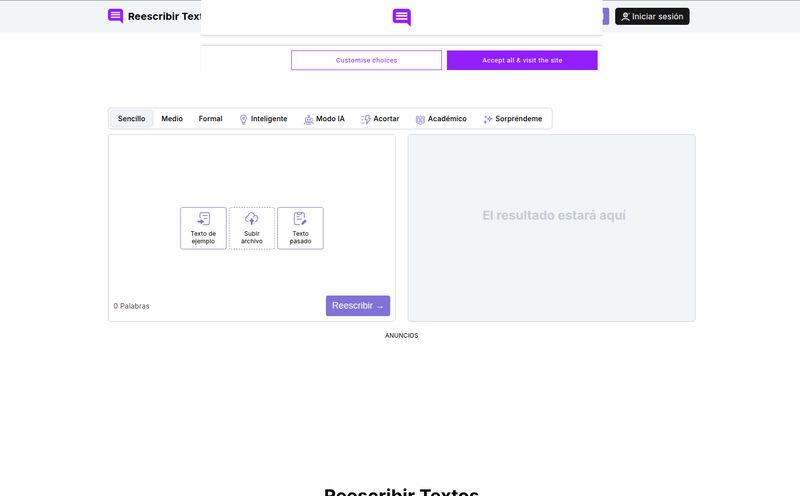Click the purple chat logo in cookie banner
The height and width of the screenshot is (496, 800).
(x=402, y=17)
